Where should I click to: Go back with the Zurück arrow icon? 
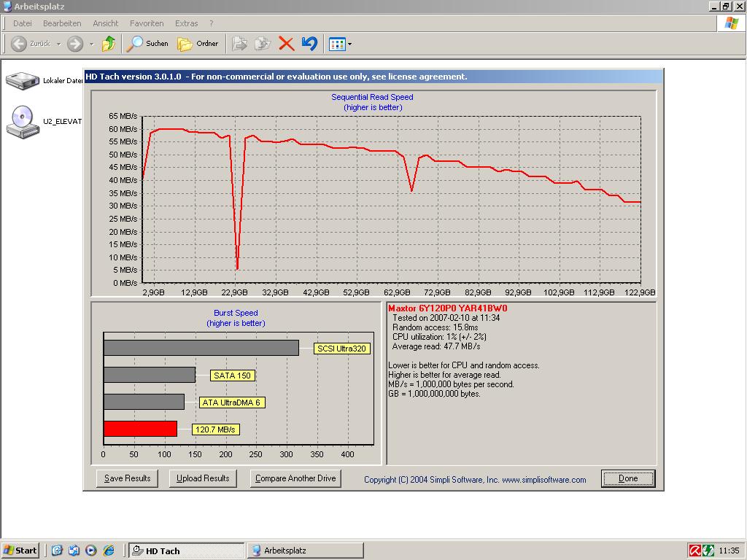18,44
